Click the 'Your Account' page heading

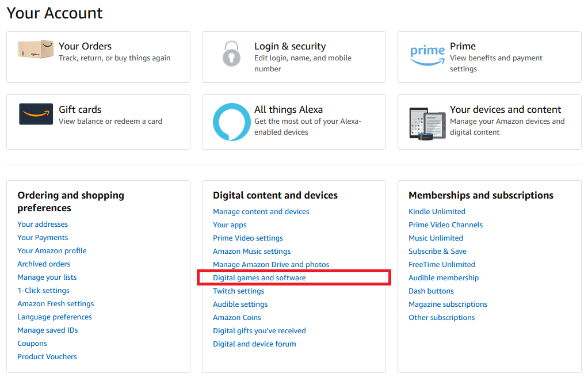[55, 13]
